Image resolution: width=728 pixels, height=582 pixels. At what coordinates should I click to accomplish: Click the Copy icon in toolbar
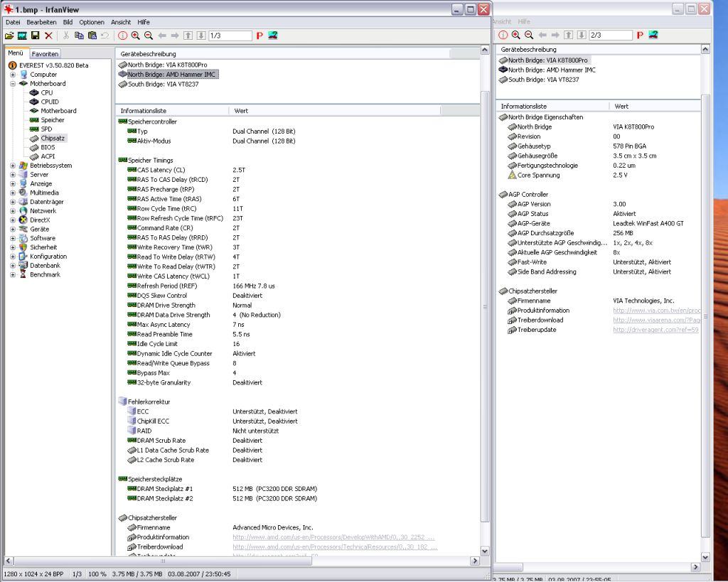point(79,36)
